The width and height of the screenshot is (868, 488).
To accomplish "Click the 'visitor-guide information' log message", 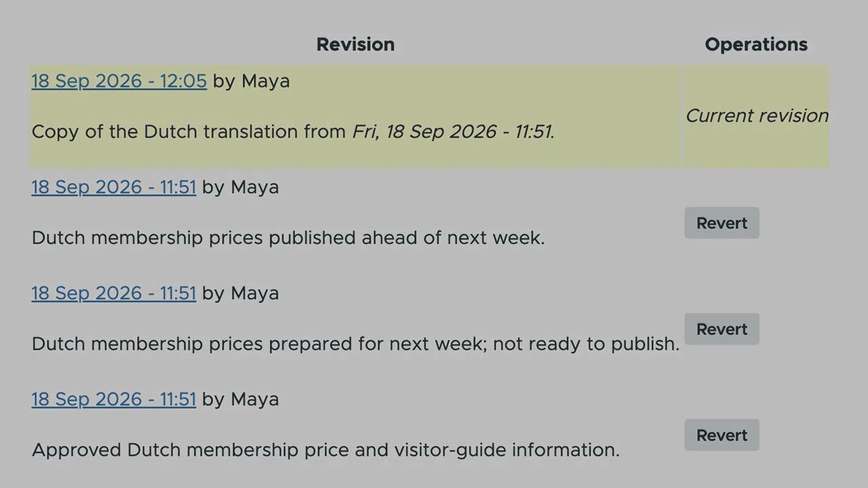I will [x=325, y=450].
